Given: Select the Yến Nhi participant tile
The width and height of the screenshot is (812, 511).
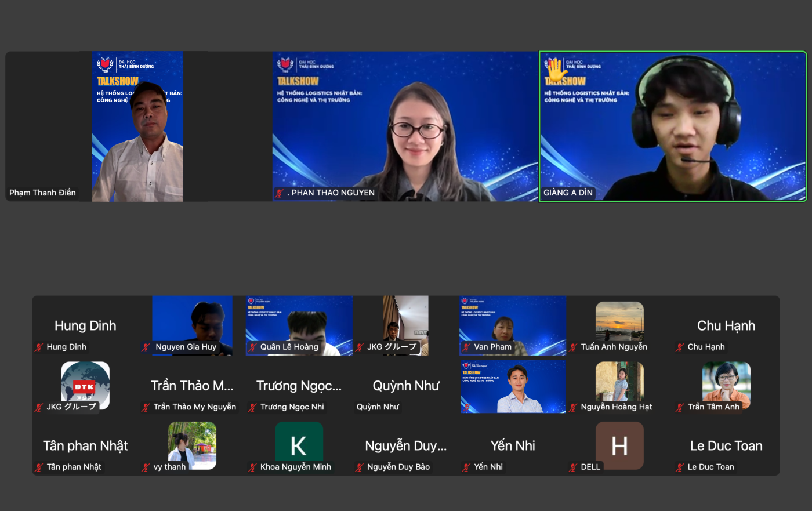Looking at the screenshot, I should 513,445.
